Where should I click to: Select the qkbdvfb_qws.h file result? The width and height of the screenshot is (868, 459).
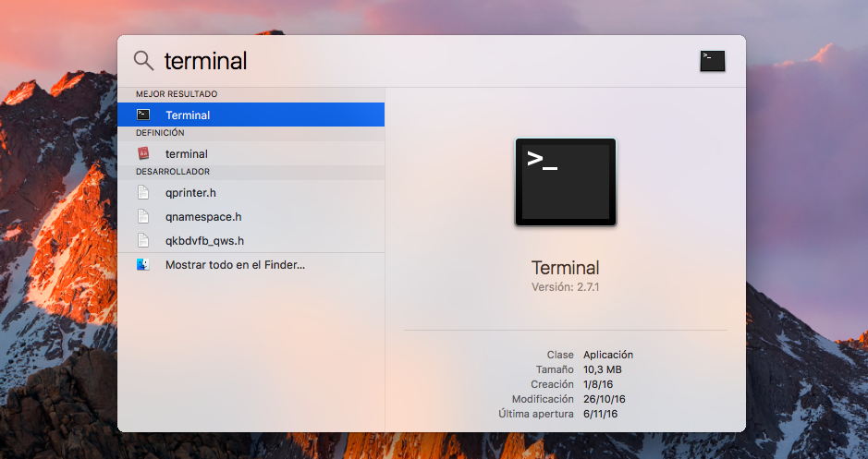[251, 240]
